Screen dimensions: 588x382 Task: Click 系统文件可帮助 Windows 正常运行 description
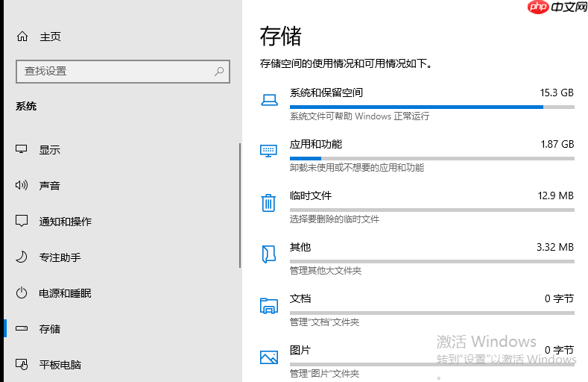click(x=360, y=116)
